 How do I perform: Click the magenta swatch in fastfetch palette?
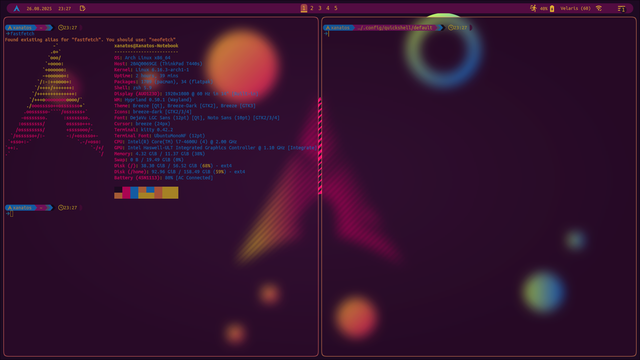pyautogui.click(x=126, y=193)
